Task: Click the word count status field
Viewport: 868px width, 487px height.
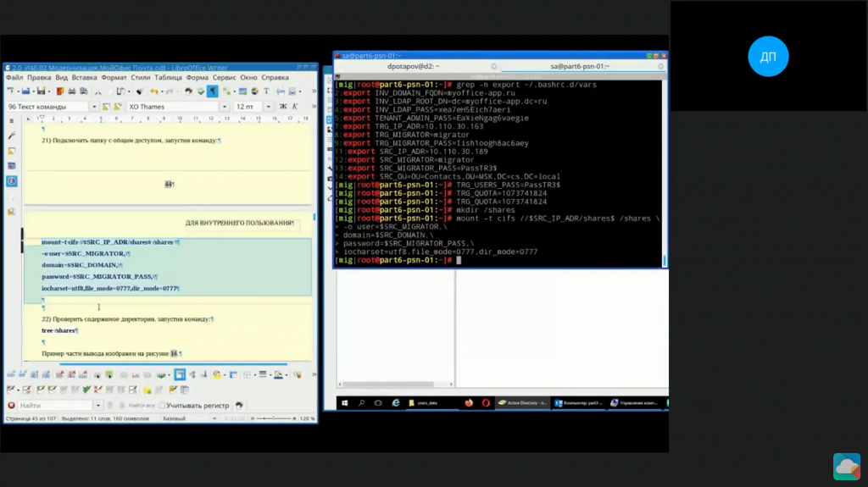Action: pyautogui.click(x=105, y=418)
